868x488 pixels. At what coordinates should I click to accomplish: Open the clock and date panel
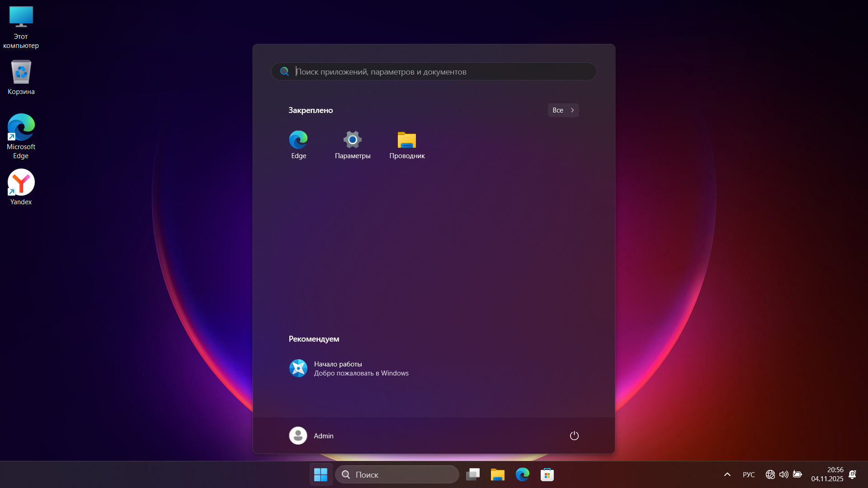tap(827, 474)
